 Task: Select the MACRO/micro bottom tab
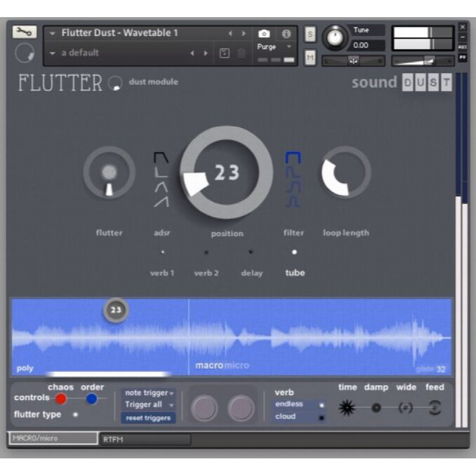(x=53, y=438)
